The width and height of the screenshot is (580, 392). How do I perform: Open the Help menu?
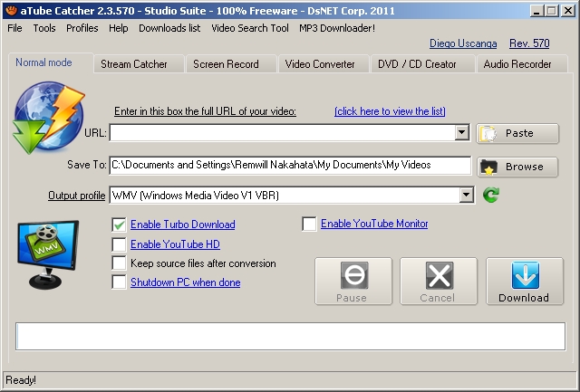pos(119,28)
